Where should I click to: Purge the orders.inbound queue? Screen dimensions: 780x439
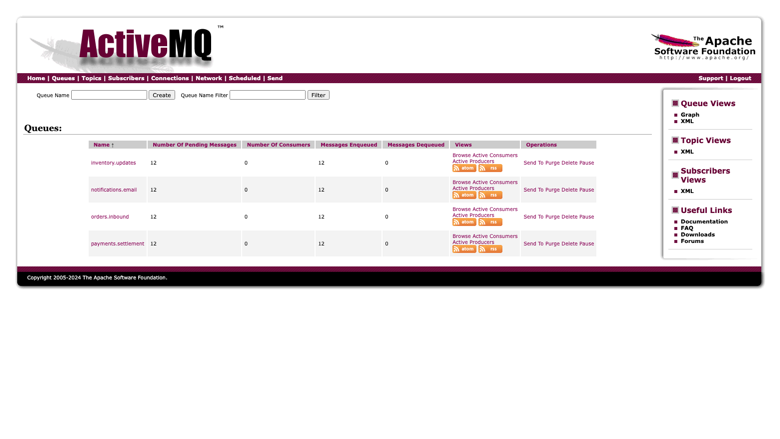[552, 217]
